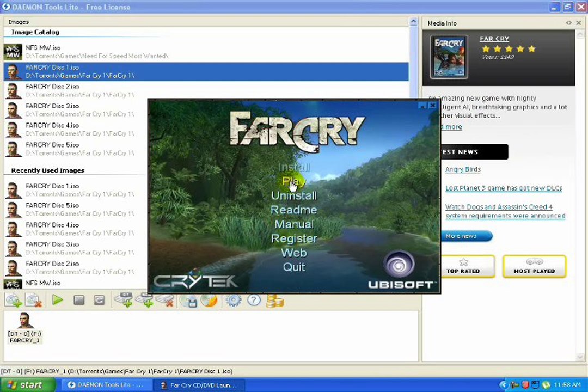Click the gray Unmount stop icon
This screenshot has width=588, height=392.
click(79, 300)
